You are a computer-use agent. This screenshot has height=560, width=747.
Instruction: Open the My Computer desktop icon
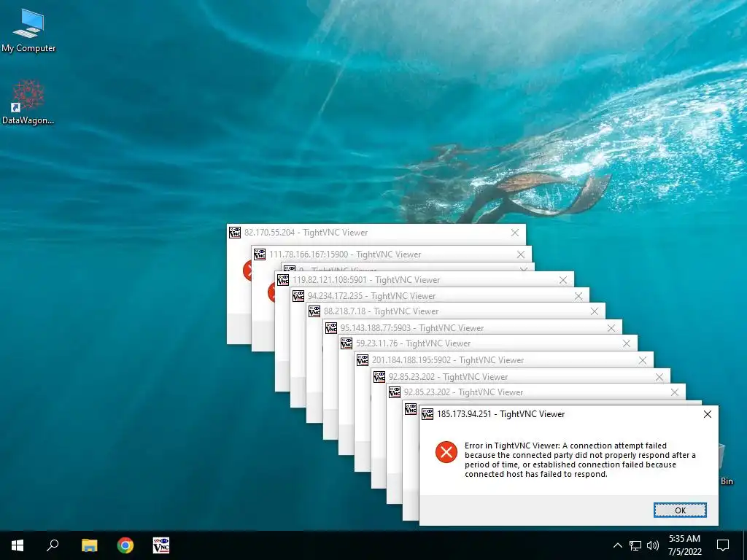point(28,29)
